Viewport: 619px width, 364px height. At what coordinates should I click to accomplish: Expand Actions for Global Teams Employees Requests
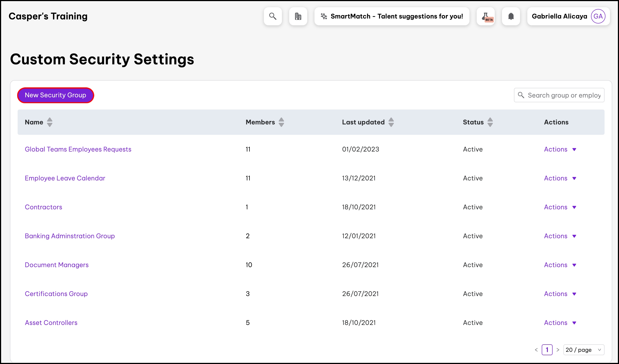point(560,149)
